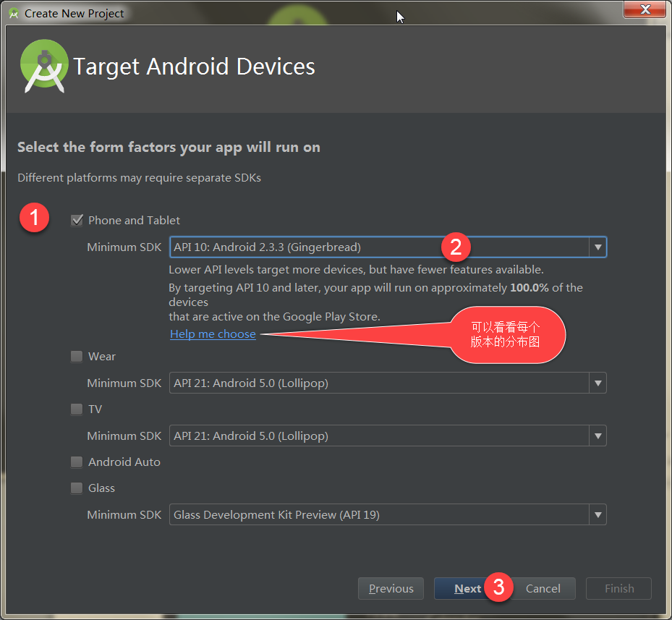Open the TV Minimum SDK selector

(597, 436)
